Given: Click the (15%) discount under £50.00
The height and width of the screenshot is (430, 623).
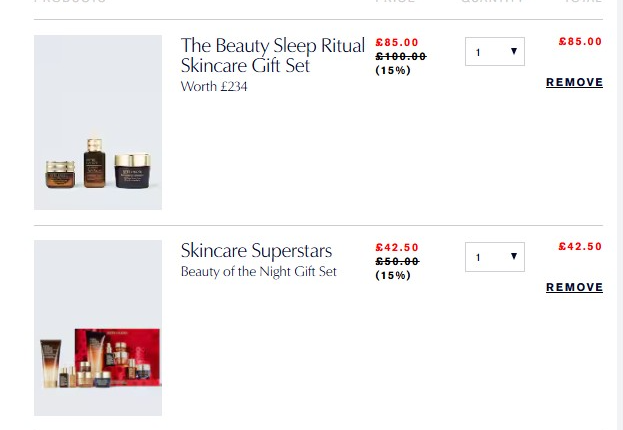Looking at the screenshot, I should tap(393, 275).
